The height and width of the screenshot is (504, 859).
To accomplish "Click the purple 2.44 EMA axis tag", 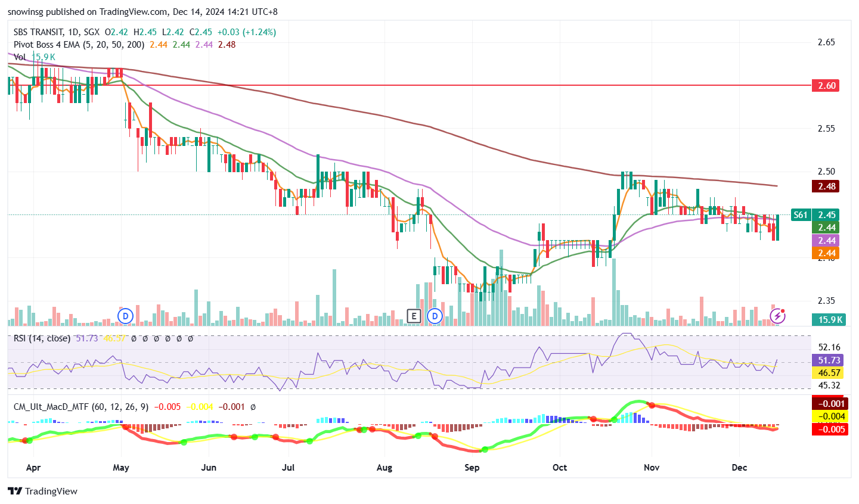I will [826, 240].
